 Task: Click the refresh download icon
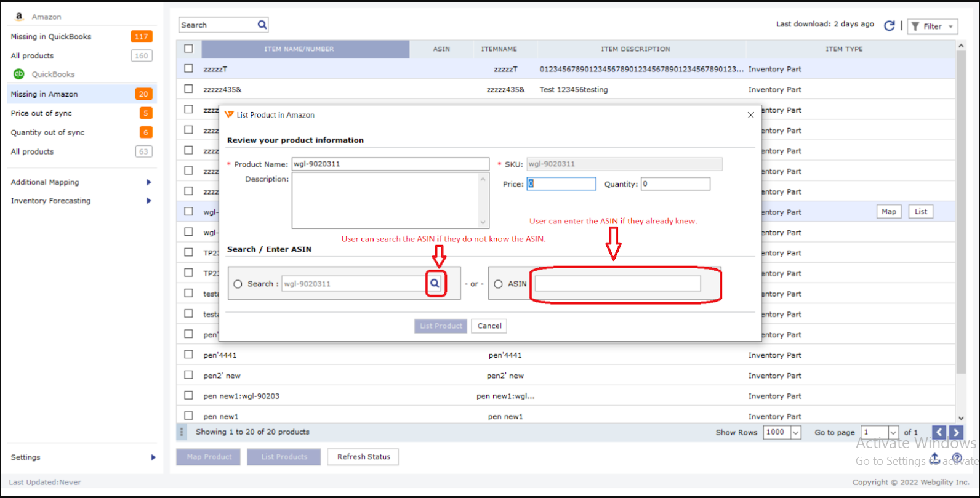pos(889,26)
